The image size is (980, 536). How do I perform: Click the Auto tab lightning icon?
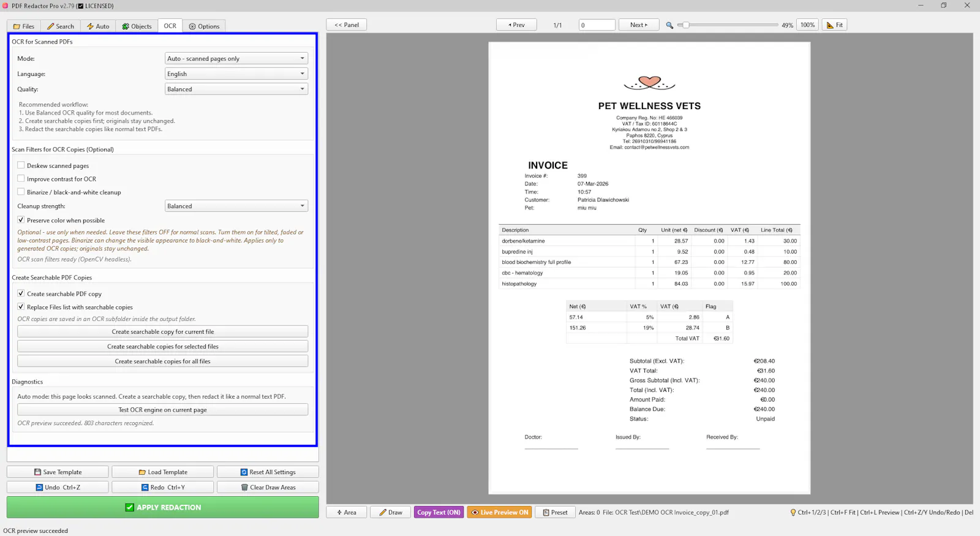[x=90, y=26]
